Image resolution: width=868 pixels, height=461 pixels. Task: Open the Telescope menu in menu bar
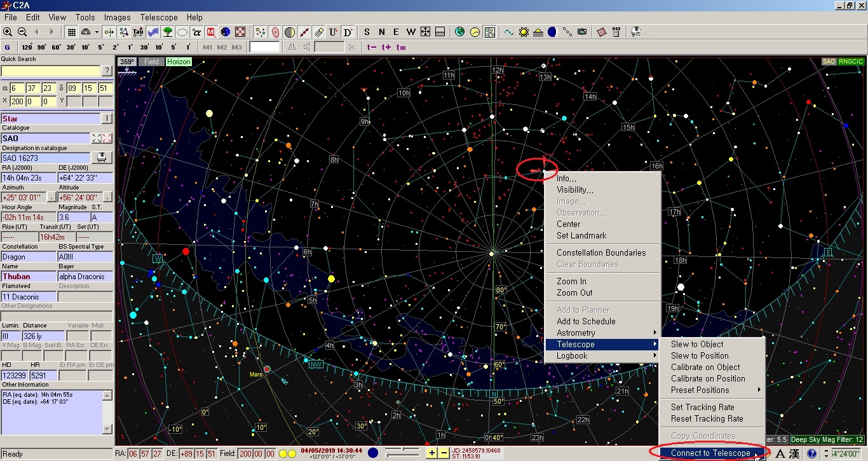pyautogui.click(x=159, y=17)
